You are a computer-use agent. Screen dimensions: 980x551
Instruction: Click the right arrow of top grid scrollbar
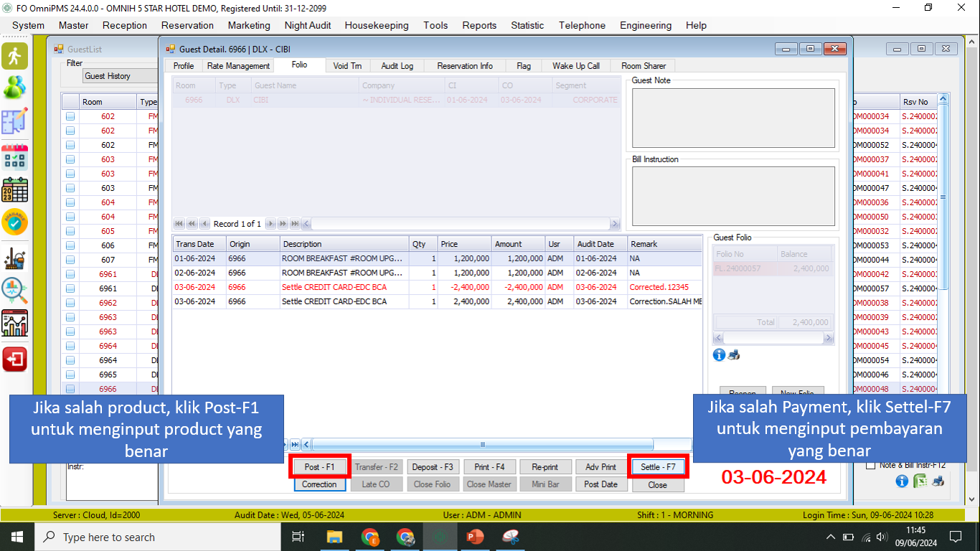[615, 224]
